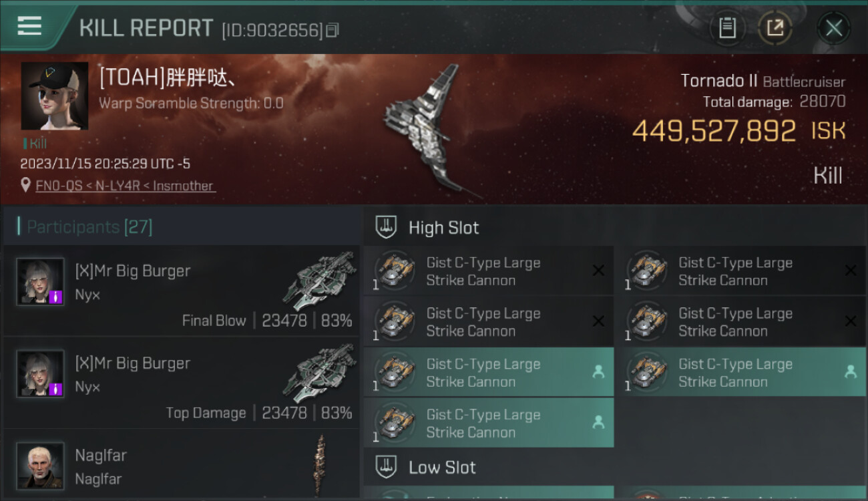View the Nyx ship image for Final Blow
The height and width of the screenshot is (501, 868).
tap(319, 281)
